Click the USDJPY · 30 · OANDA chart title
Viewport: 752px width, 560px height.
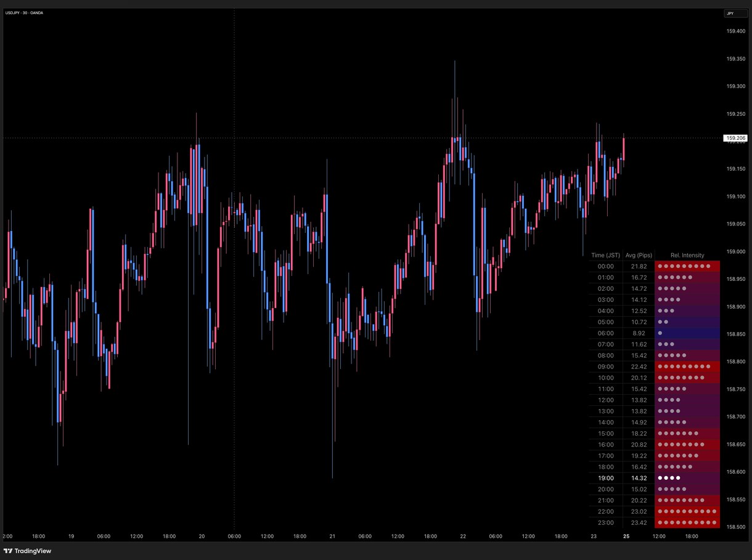pos(24,13)
